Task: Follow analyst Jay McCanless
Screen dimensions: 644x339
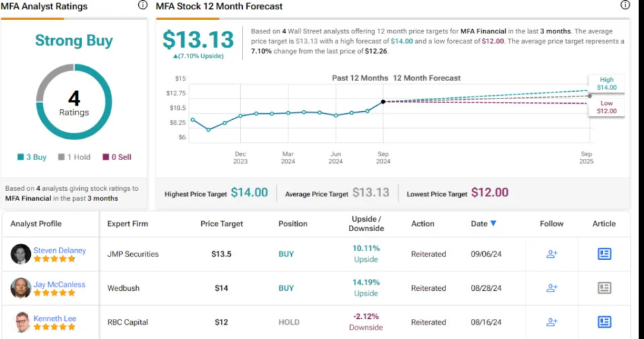Action: [x=551, y=288]
